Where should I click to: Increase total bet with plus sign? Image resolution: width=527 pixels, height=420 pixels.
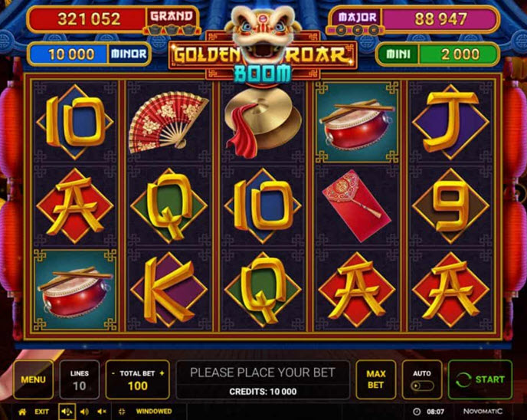[162, 373]
